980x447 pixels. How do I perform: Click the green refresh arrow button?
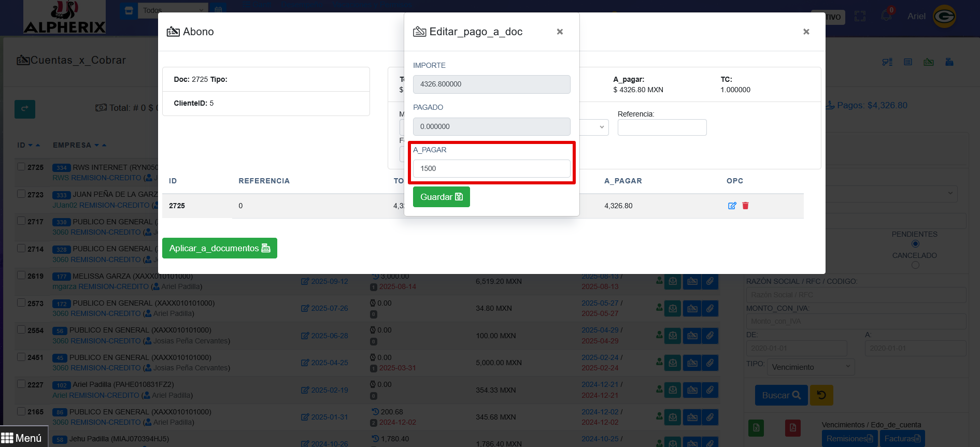[x=24, y=109]
